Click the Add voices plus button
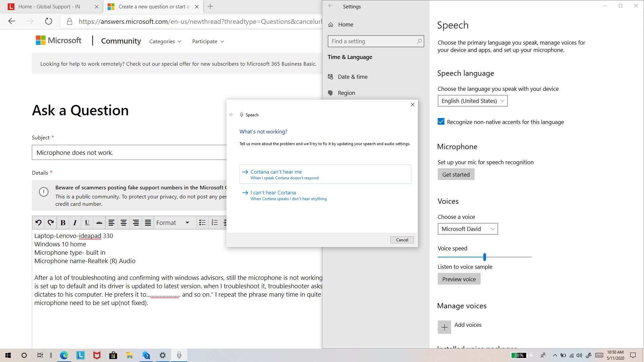 pyautogui.click(x=444, y=327)
